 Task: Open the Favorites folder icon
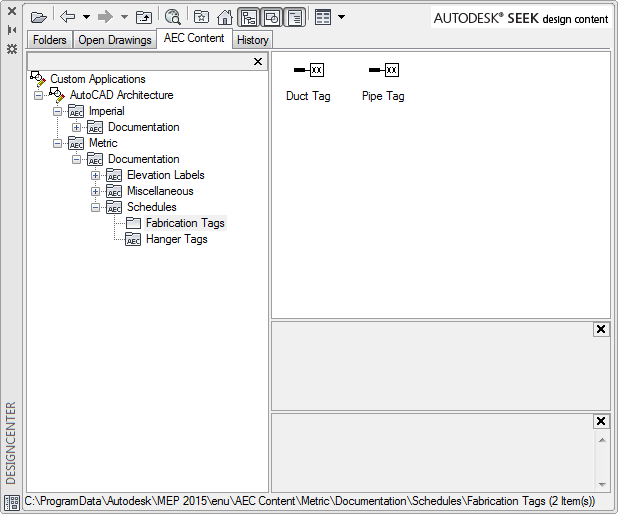coord(201,17)
